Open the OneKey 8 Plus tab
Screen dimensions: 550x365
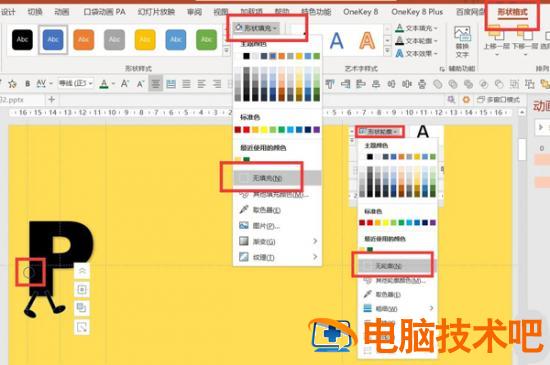pyautogui.click(x=417, y=12)
